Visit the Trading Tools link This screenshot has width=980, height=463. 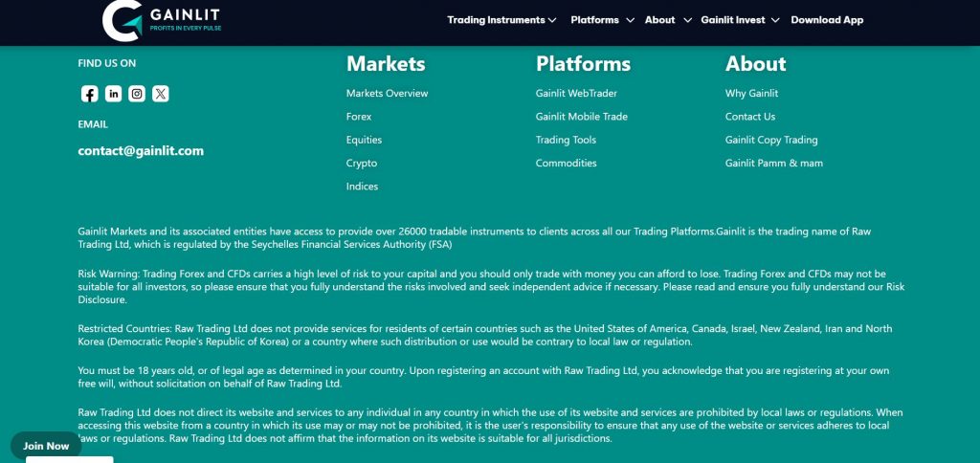point(566,140)
